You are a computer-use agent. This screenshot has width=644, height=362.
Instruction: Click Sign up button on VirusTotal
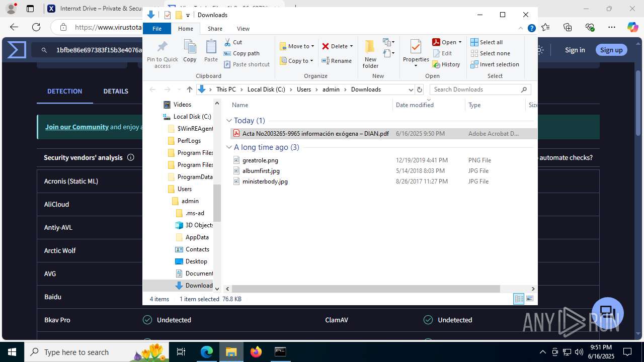(x=611, y=50)
